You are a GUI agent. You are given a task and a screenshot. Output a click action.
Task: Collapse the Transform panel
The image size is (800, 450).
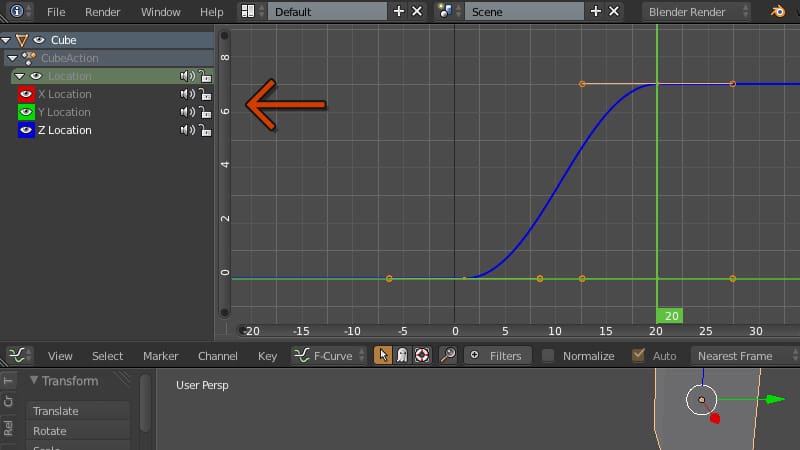(x=34, y=380)
